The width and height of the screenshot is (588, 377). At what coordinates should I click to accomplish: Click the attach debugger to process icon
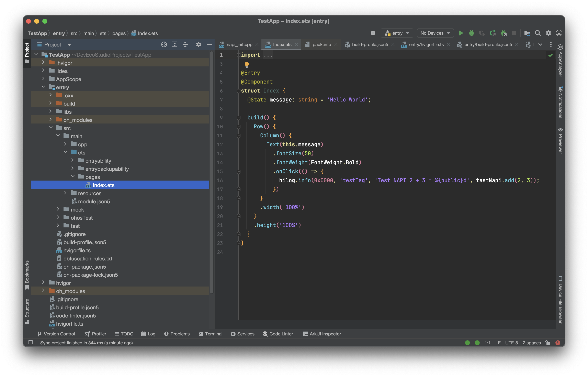[503, 33]
